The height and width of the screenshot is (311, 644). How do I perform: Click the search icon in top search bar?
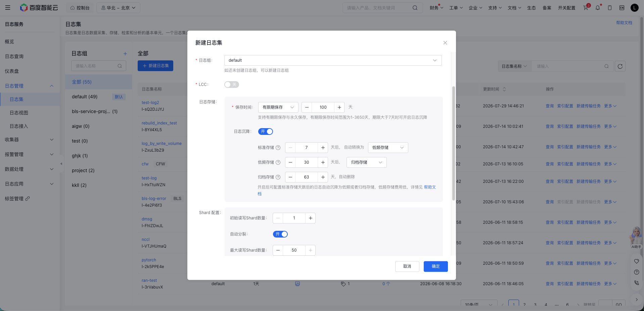coord(415,8)
